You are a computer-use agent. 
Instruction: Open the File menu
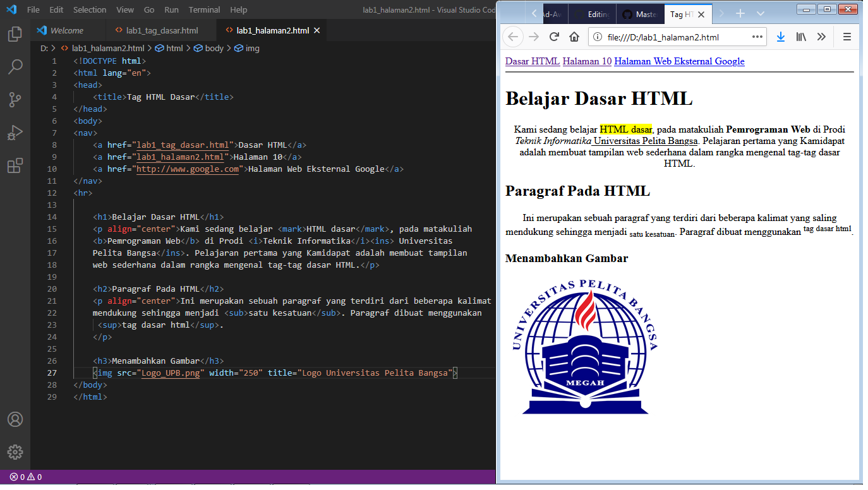33,9
